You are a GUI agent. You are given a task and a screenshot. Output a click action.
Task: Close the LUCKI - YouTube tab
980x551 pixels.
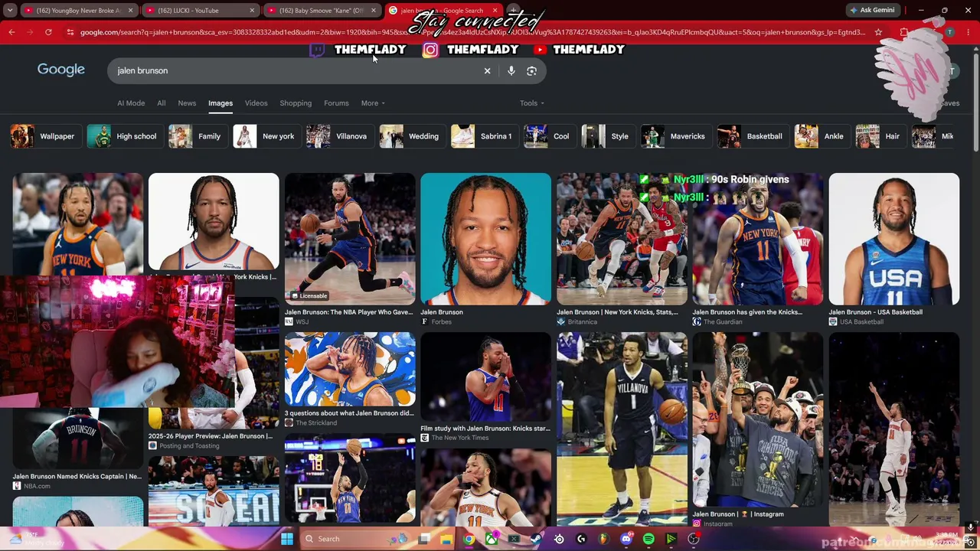click(252, 11)
